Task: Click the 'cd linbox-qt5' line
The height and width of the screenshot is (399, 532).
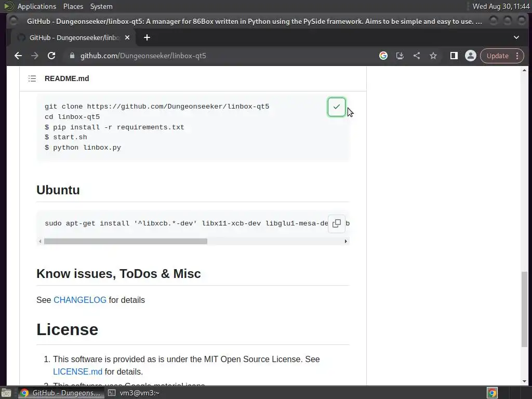Action: coord(72,117)
